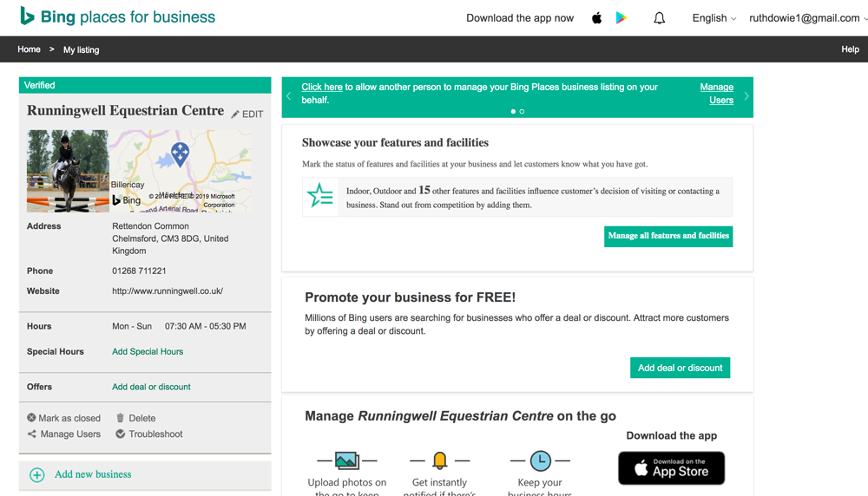Click the Troubleshoot checkmark icon

pyautogui.click(x=120, y=434)
